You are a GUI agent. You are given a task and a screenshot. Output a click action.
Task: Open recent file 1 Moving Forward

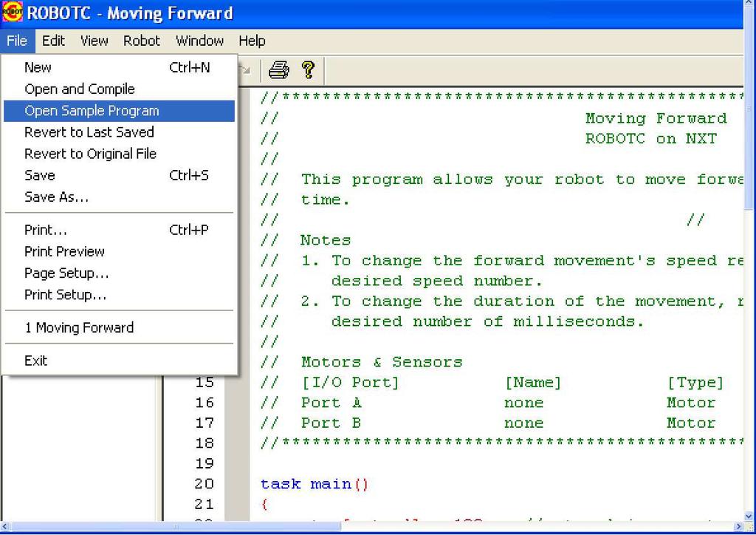pos(119,328)
